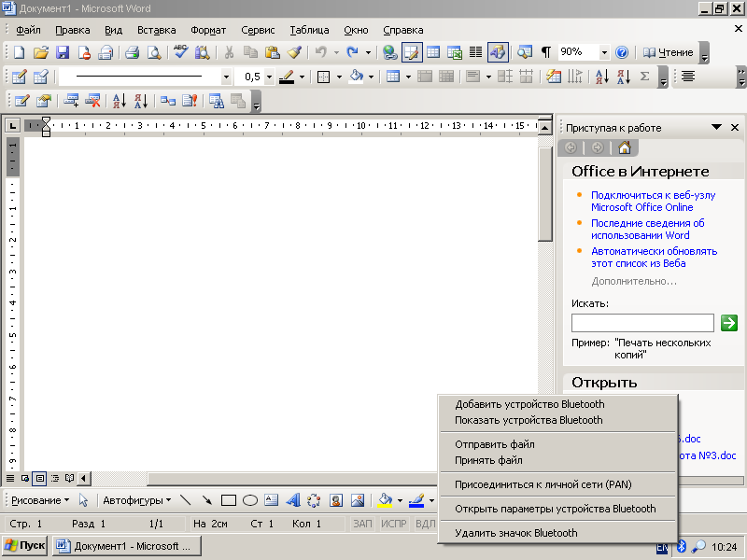Image resolution: width=747 pixels, height=560 pixels.
Task: Open link Последние сведения об использовании Word
Action: pyautogui.click(x=647, y=229)
